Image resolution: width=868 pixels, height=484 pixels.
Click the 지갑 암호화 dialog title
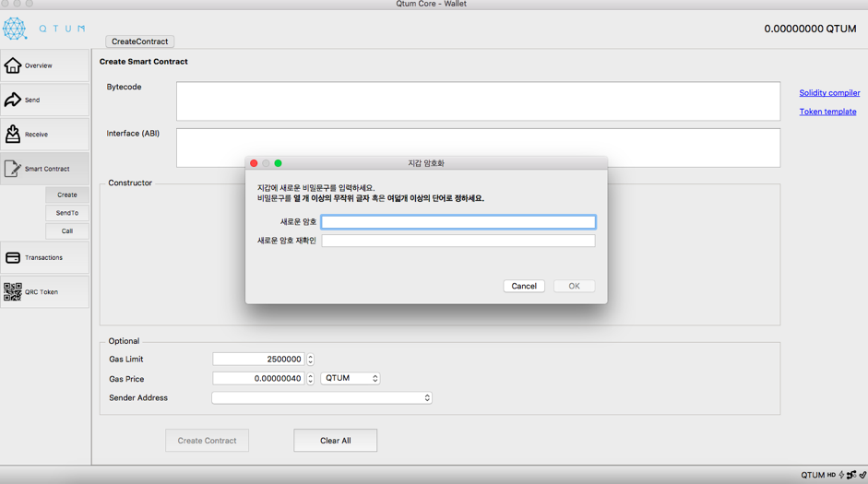tap(425, 163)
